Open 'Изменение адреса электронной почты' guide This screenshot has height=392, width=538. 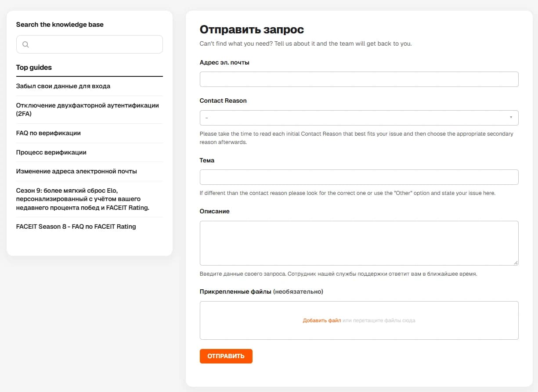76,171
